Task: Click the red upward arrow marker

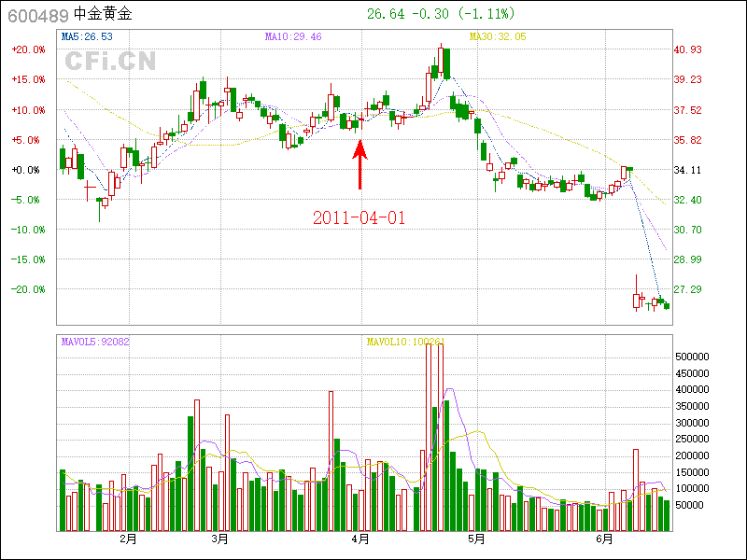Action: [x=360, y=163]
